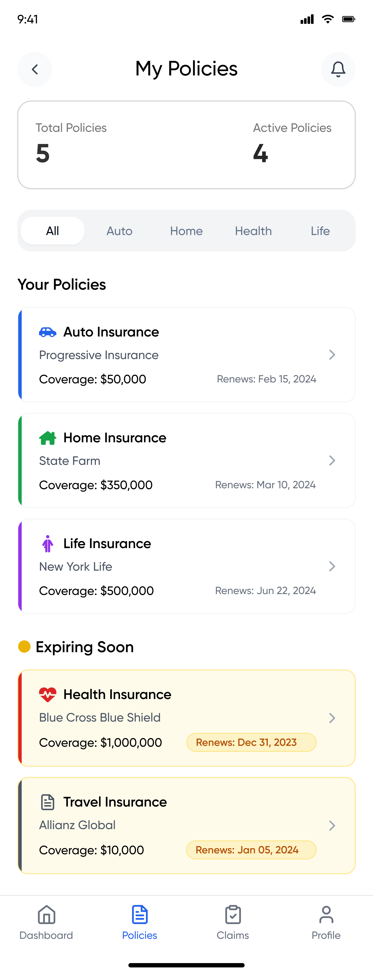Switch to the Health filter tab

(254, 231)
